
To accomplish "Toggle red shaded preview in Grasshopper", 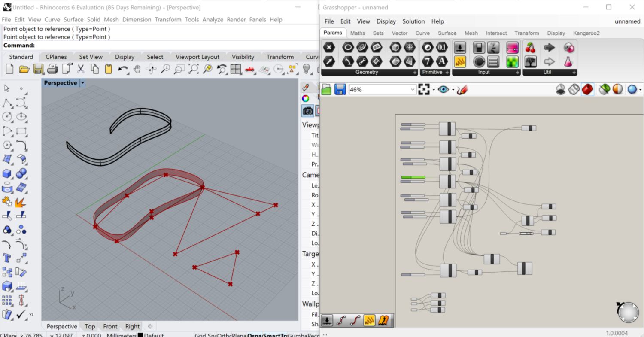I will point(587,89).
